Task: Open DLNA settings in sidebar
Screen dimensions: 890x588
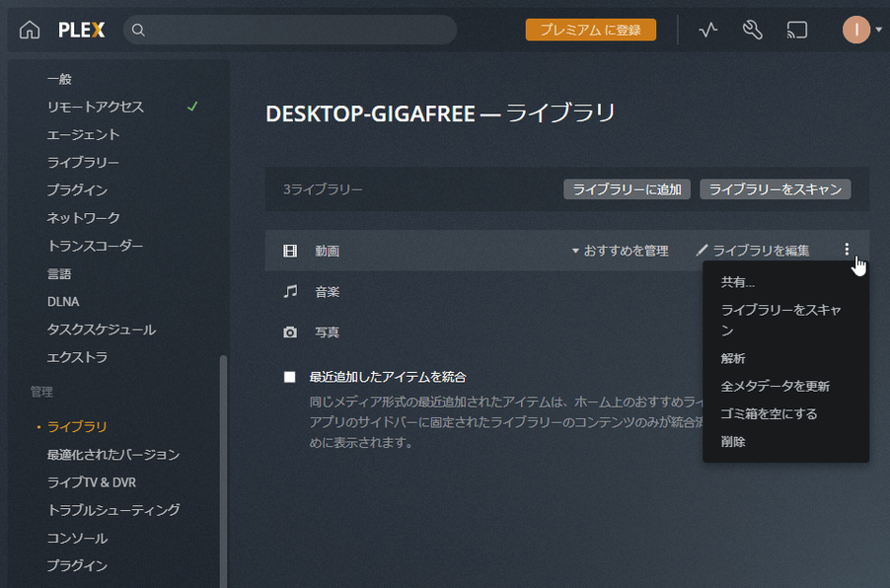Action: 63,301
